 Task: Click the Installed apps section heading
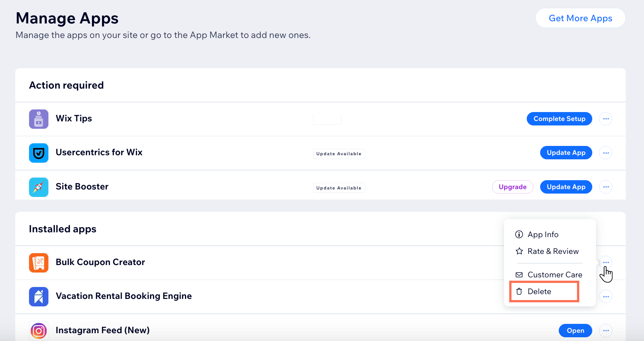(x=63, y=229)
